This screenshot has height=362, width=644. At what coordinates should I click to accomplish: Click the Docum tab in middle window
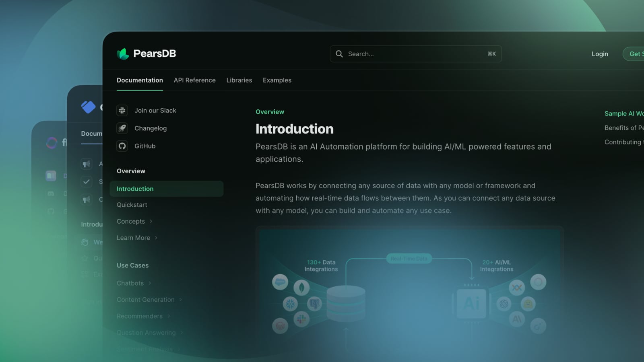pyautogui.click(x=92, y=134)
